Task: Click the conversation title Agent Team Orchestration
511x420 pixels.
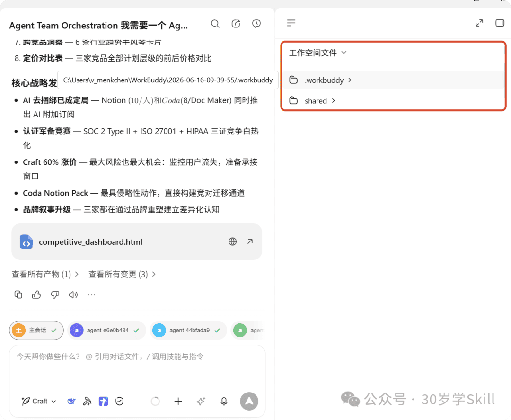Action: pyautogui.click(x=98, y=26)
